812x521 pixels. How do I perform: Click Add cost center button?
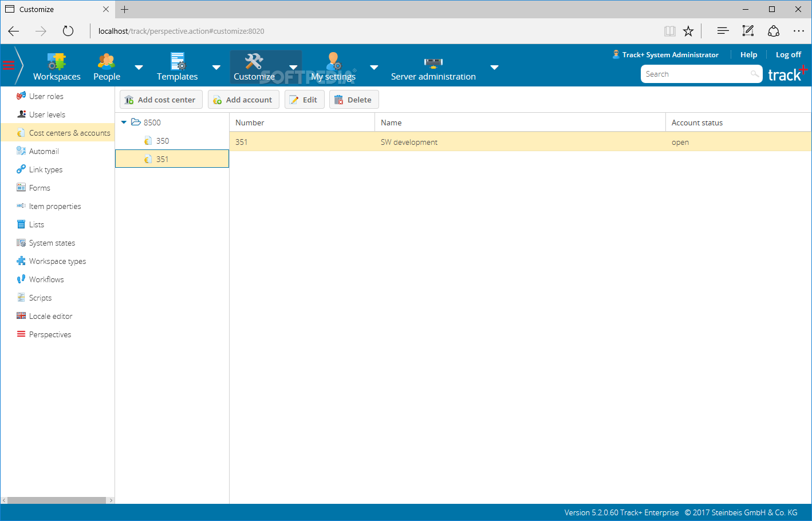(161, 100)
